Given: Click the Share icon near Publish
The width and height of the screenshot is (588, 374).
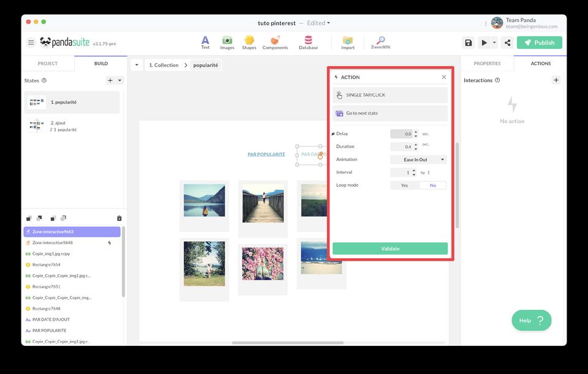Looking at the screenshot, I should click(x=507, y=42).
